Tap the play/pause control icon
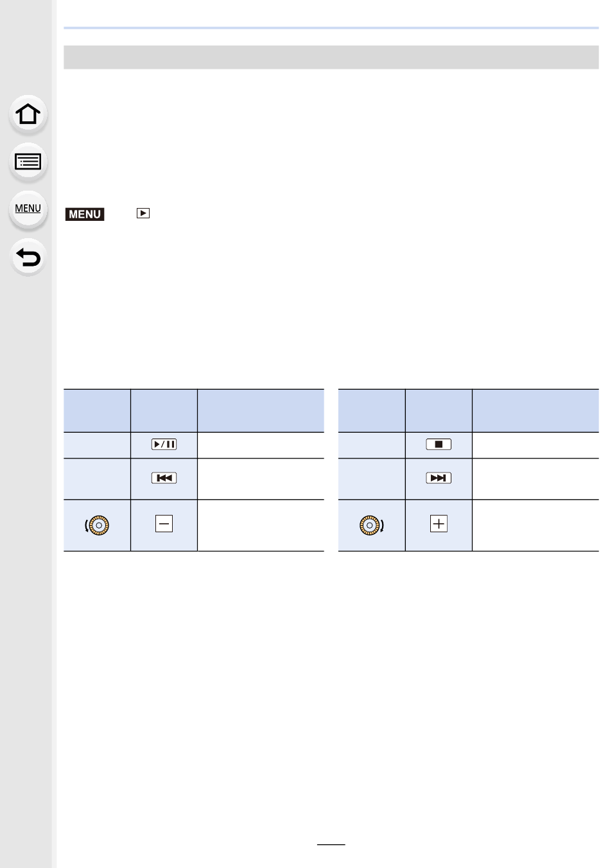The width and height of the screenshot is (610, 868). tap(164, 444)
